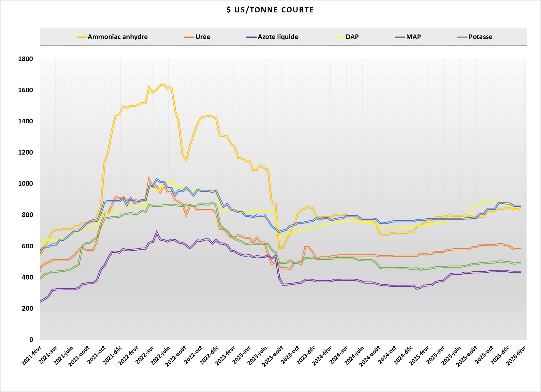541x392 pixels.
Task: Click the 2024-déc date axis label
Action: pos(403,356)
